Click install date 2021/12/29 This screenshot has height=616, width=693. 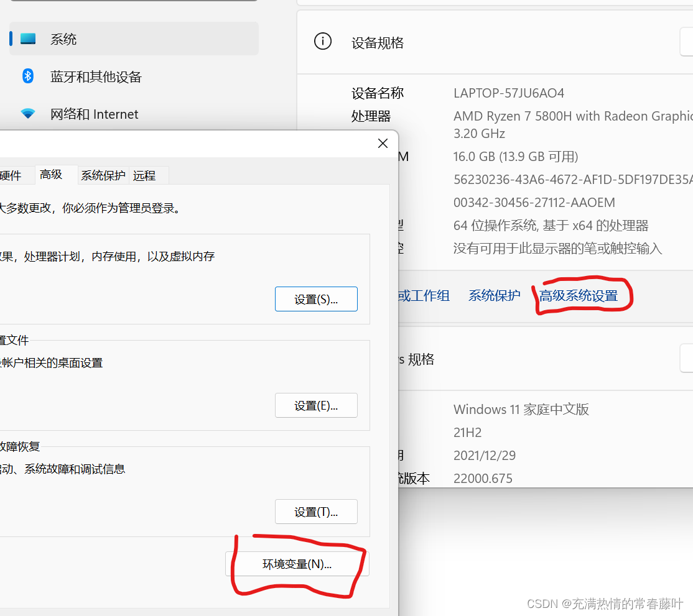pos(485,455)
